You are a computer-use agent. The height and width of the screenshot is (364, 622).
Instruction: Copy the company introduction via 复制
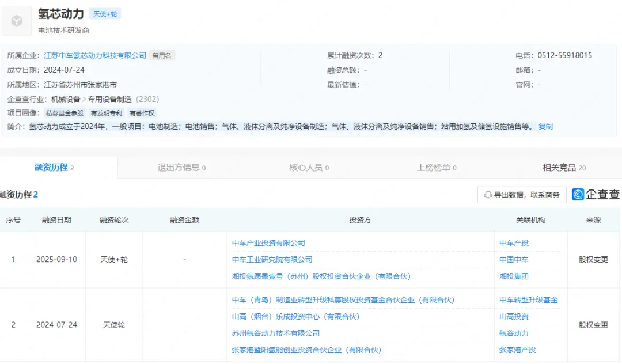(x=545, y=127)
